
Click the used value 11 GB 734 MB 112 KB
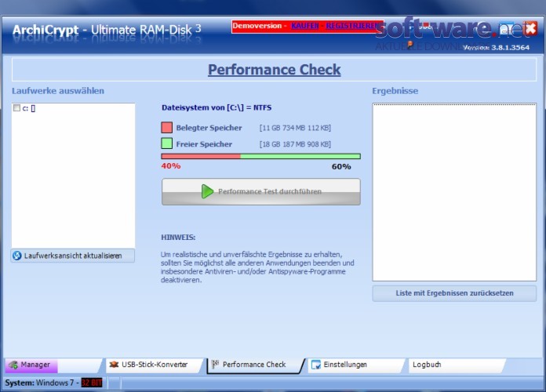tap(295, 128)
